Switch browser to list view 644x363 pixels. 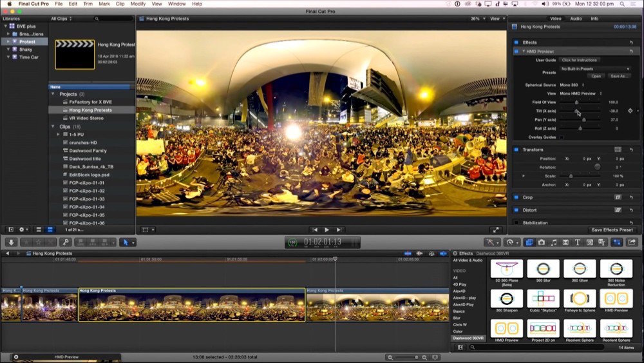click(x=50, y=230)
